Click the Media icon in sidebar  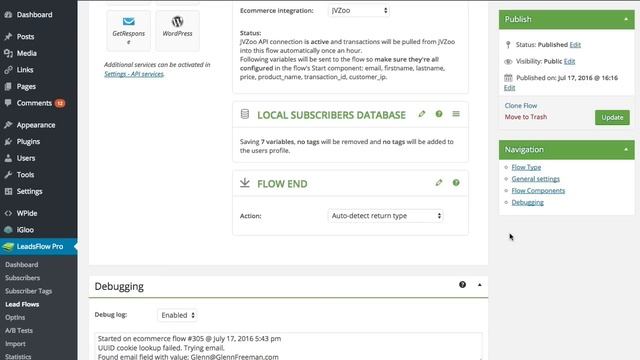[8, 53]
